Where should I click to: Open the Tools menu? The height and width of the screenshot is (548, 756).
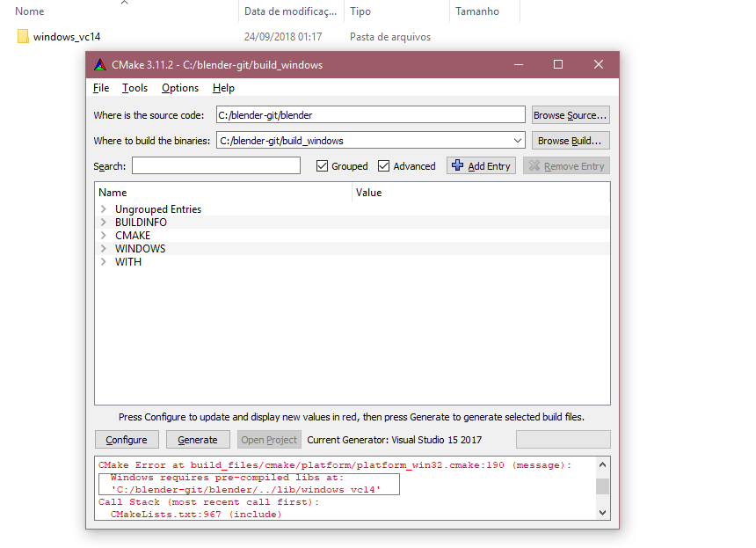tap(134, 88)
